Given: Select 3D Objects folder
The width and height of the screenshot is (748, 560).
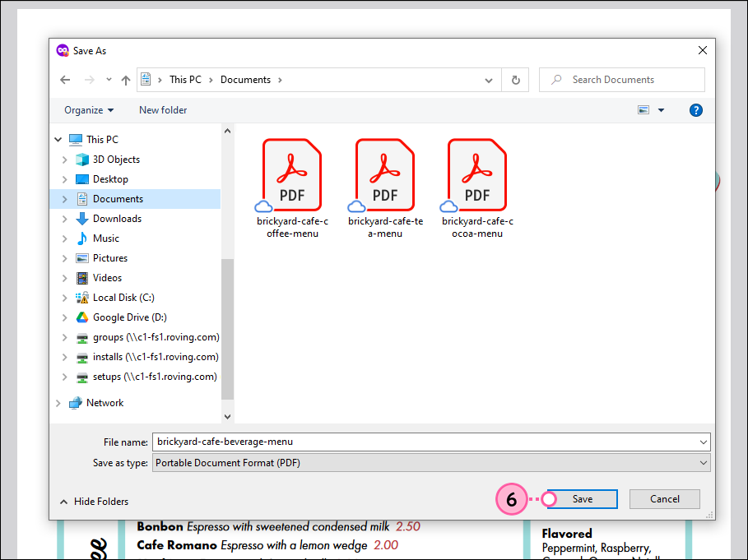Looking at the screenshot, I should pos(116,160).
